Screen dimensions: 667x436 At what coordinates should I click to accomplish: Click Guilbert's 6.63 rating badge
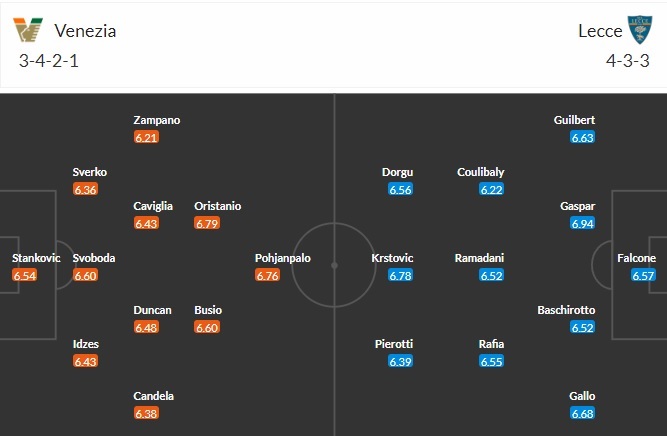tap(583, 137)
